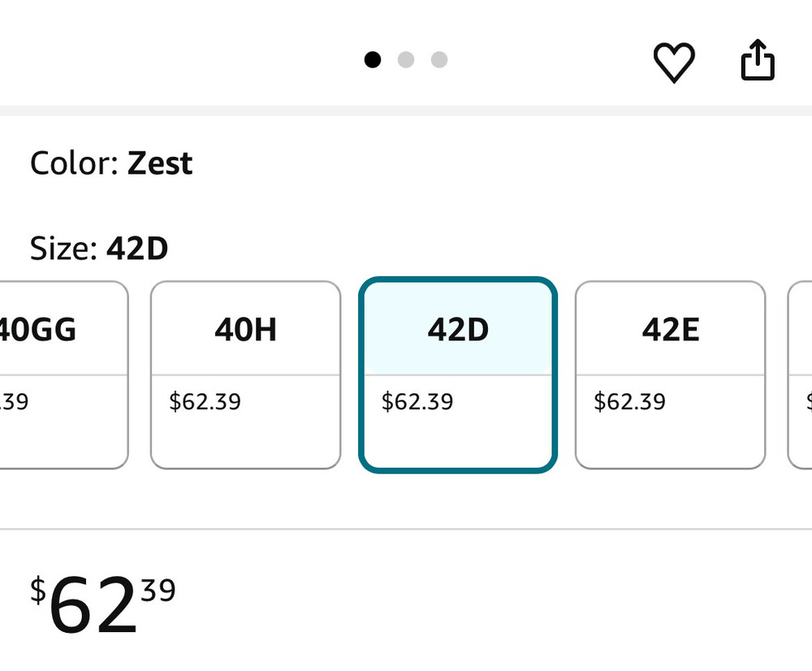
Task: Click the bold Zest color name
Action: click(160, 163)
